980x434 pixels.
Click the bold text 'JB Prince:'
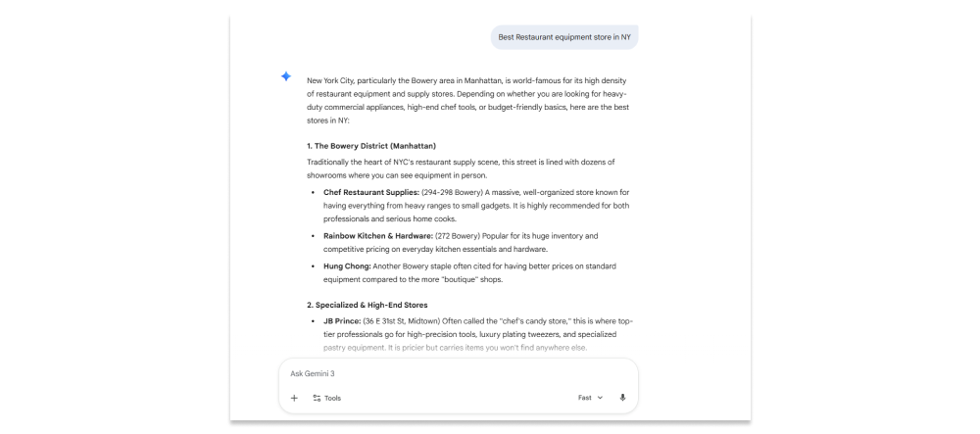tap(342, 321)
